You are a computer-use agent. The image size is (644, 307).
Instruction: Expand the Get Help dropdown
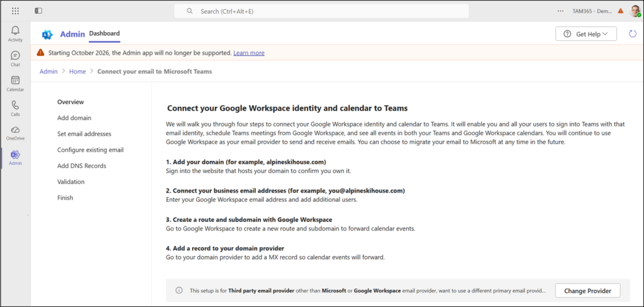(x=586, y=34)
